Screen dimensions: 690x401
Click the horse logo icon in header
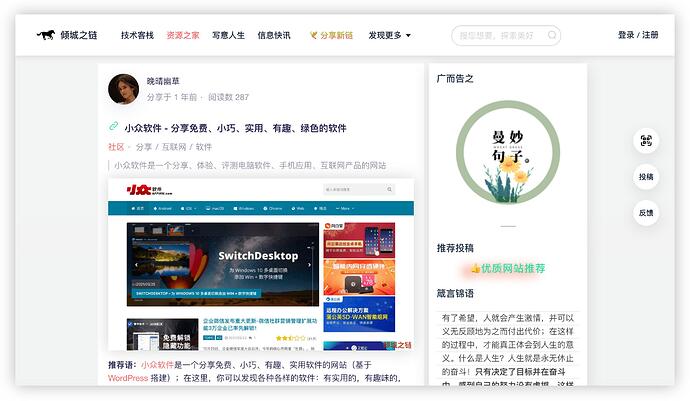coord(46,35)
